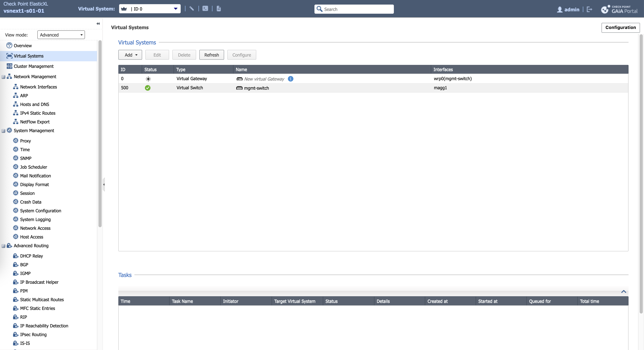Image resolution: width=644 pixels, height=350 pixels.
Task: Click the logout icon next to admin
Action: (x=589, y=10)
